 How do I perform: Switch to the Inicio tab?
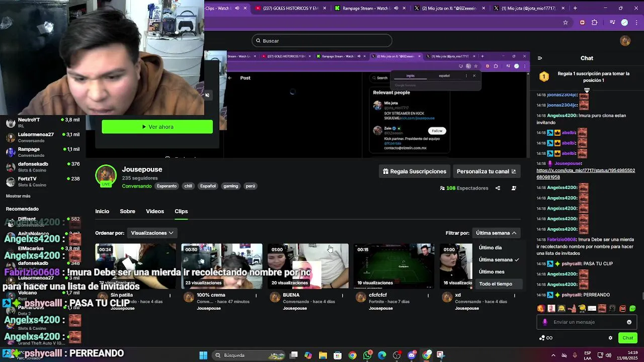102,211
